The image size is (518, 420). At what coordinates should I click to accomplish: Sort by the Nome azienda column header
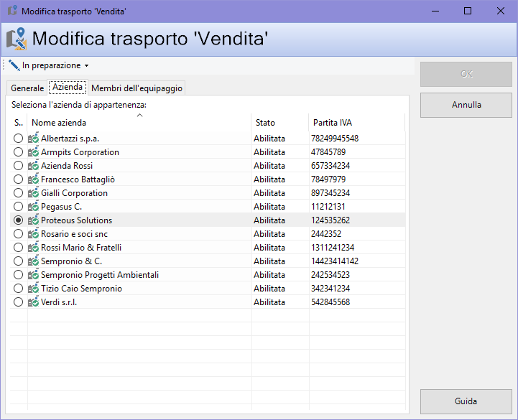point(139,123)
